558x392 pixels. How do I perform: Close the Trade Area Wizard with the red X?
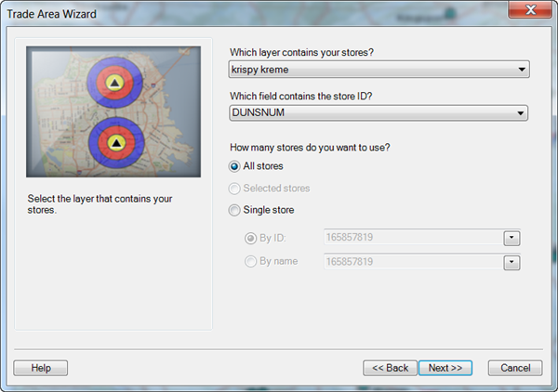[528, 10]
